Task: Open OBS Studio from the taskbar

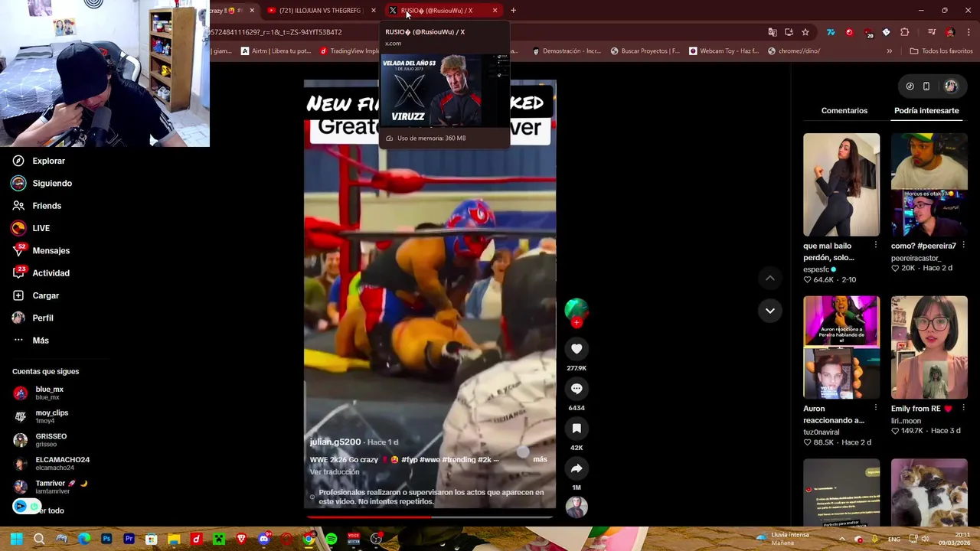Action: (376, 539)
